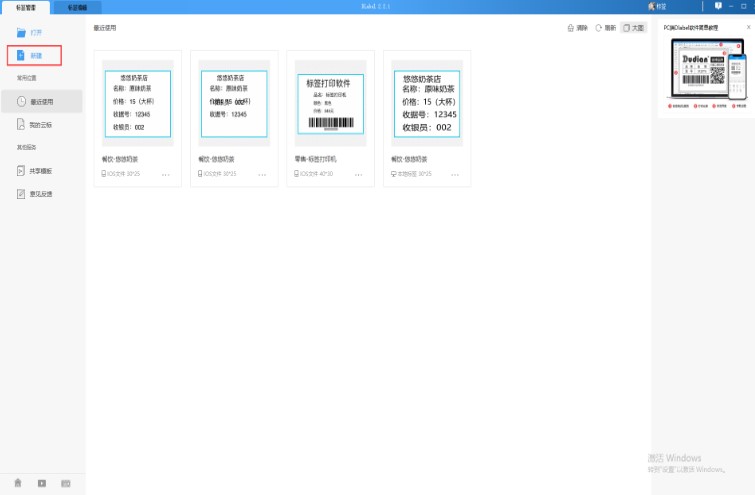
Task: Click 清除 clear icon in top toolbar
Action: coord(571,28)
